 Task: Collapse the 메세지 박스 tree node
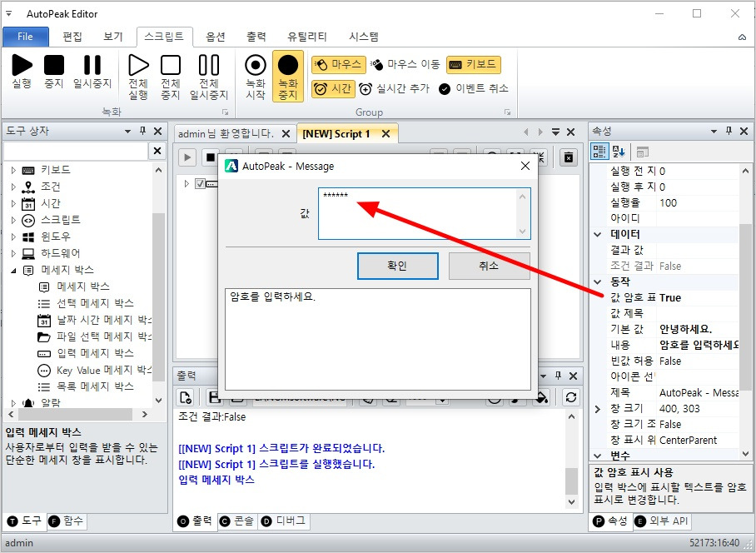(13, 271)
